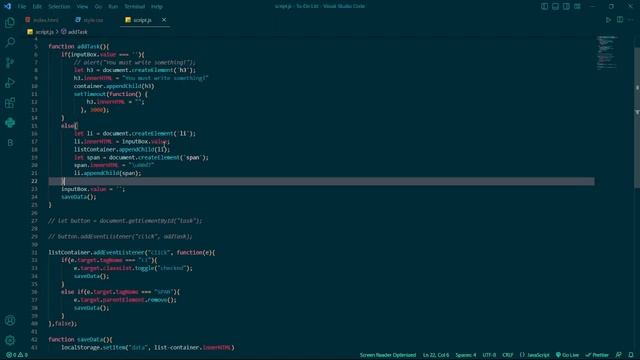Run the code with play icon
This screenshot has width=640, height=360.
[x=608, y=20]
